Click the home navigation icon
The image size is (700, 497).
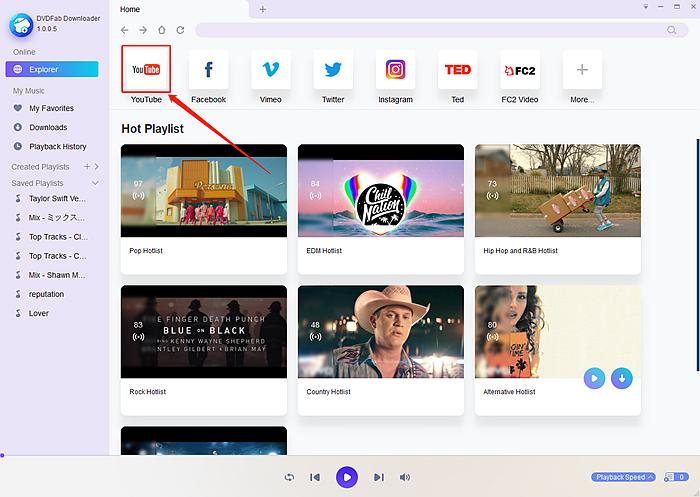[x=162, y=30]
